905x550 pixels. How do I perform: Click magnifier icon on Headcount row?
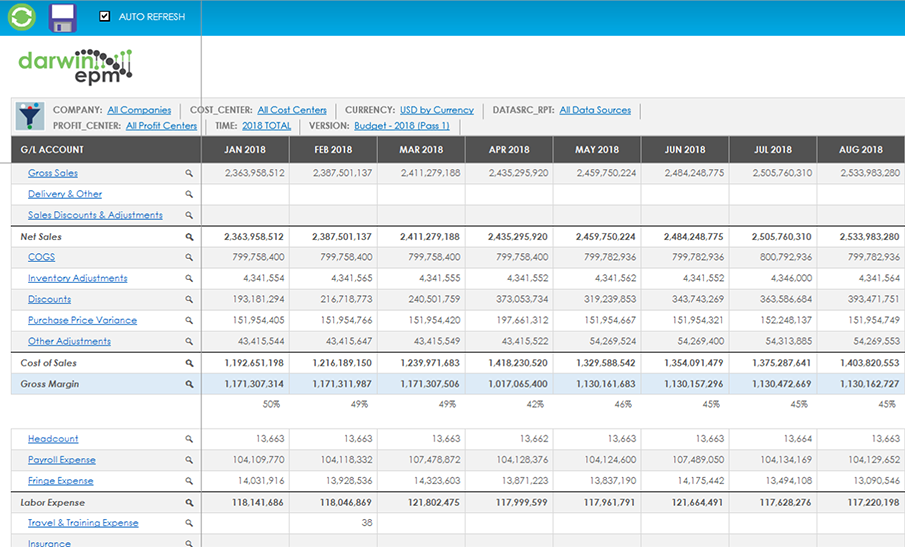[x=189, y=439]
